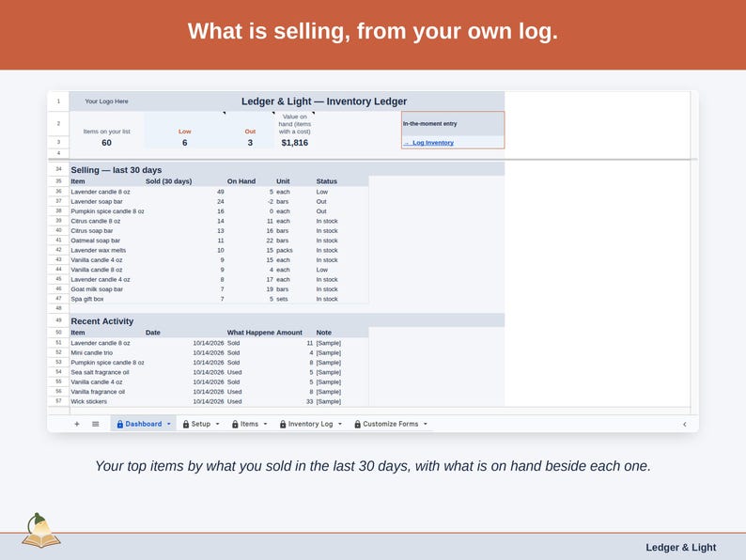
Task: Expand the Inventory Log tab dropdown arrow
Action: coord(340,424)
